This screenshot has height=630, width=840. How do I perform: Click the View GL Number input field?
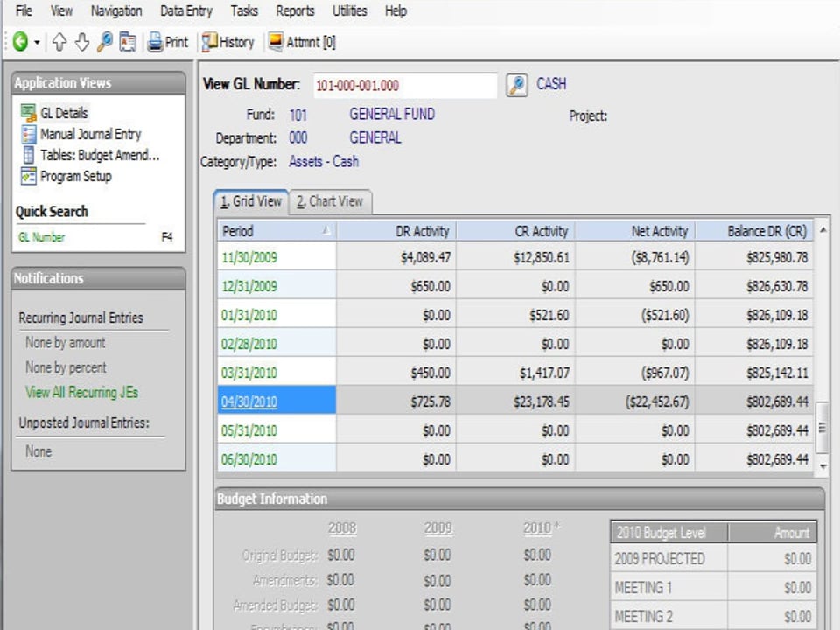click(x=405, y=85)
